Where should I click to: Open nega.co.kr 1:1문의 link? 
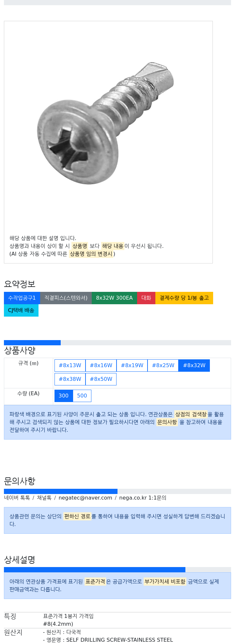[143, 498]
